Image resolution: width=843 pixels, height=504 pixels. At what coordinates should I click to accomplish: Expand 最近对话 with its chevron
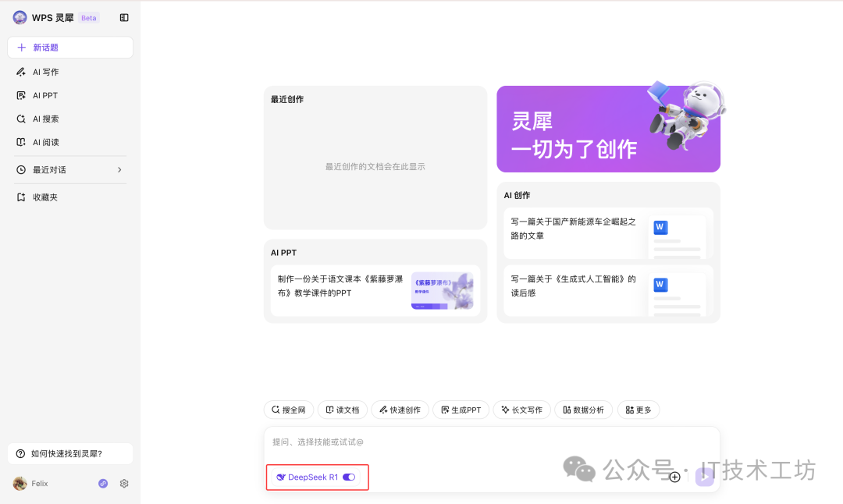[119, 169]
